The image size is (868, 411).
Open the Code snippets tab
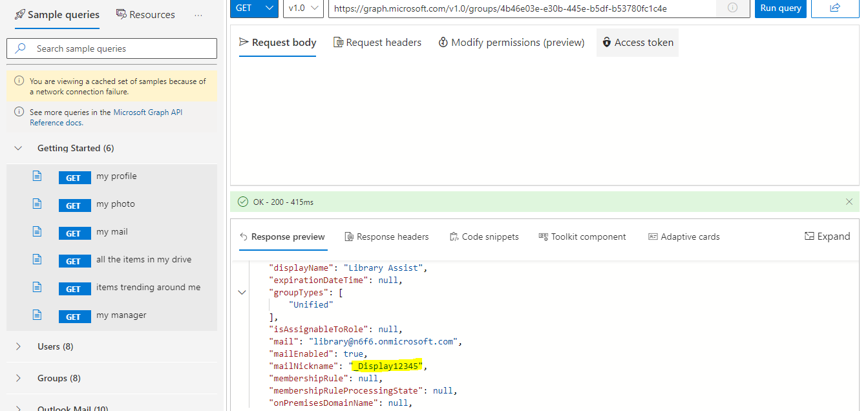point(484,237)
